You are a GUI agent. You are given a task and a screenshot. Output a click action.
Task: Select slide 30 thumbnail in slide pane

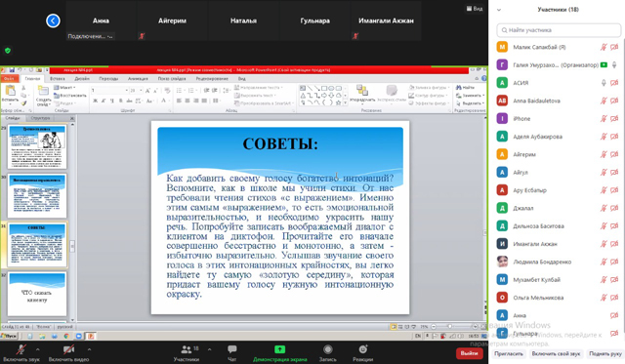click(x=37, y=195)
